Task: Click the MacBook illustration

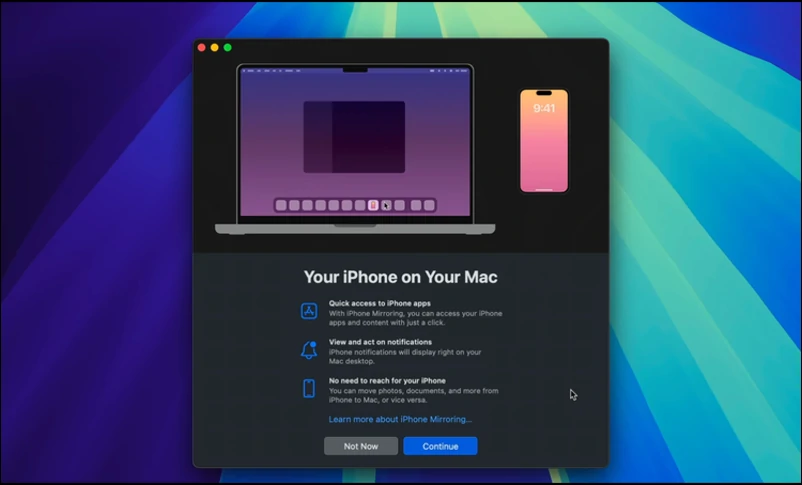Action: pos(355,149)
